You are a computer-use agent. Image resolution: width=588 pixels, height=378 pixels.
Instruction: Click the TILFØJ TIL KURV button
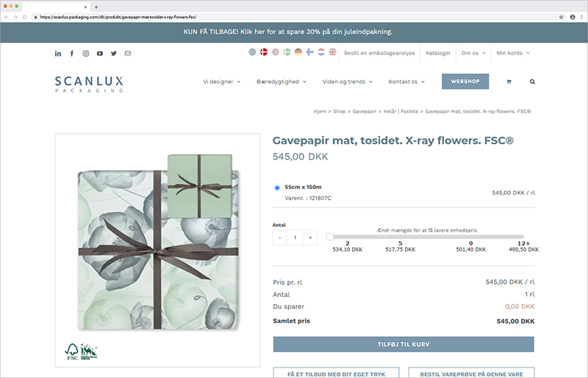tap(404, 344)
